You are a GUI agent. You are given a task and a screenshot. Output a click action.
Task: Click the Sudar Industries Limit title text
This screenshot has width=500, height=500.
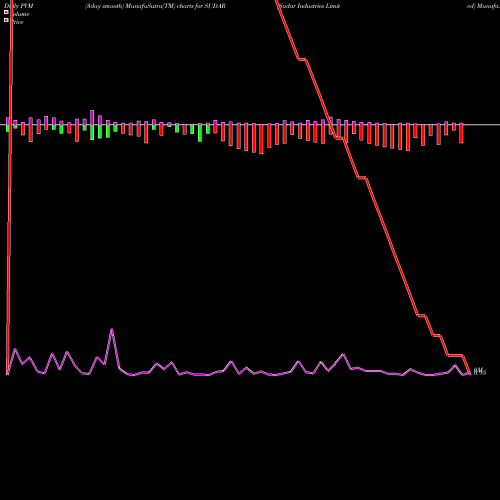pos(310,6)
